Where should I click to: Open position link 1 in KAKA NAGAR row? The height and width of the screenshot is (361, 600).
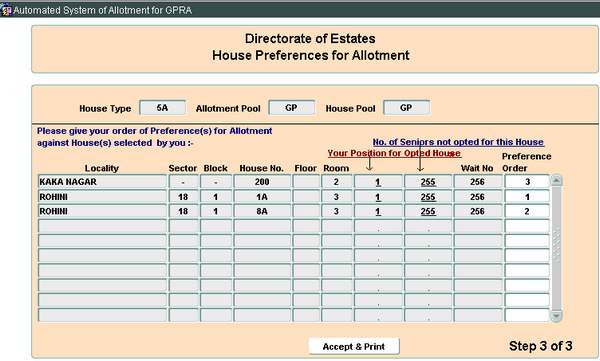378,182
